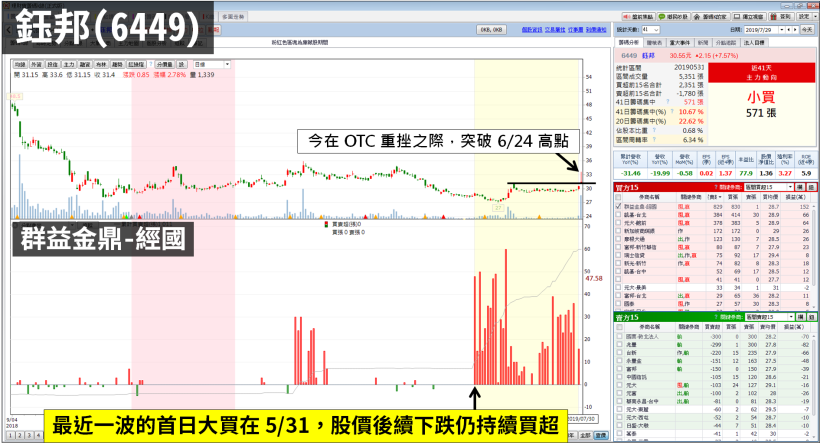The height and width of the screenshot is (445, 820).
Task: Toggle the 主力 chart indicator button
Action: (x=69, y=64)
